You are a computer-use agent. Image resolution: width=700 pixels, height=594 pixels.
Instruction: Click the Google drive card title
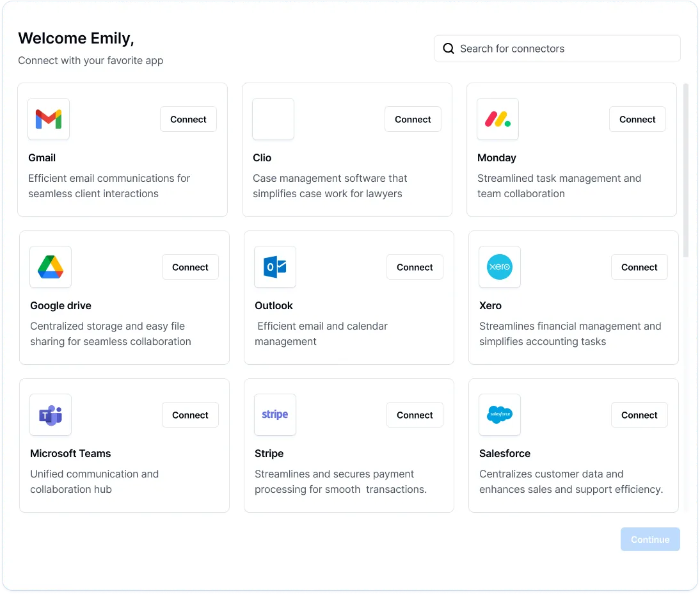click(61, 305)
